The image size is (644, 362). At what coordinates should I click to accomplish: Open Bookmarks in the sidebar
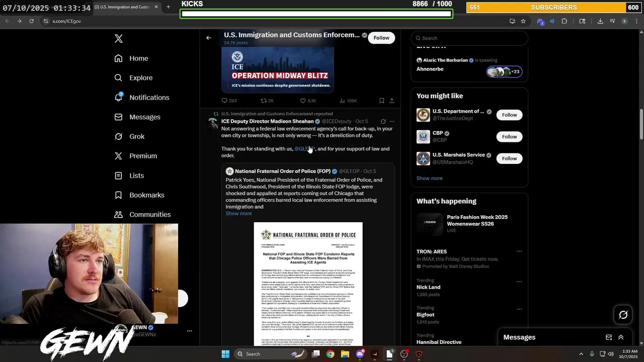(x=139, y=195)
